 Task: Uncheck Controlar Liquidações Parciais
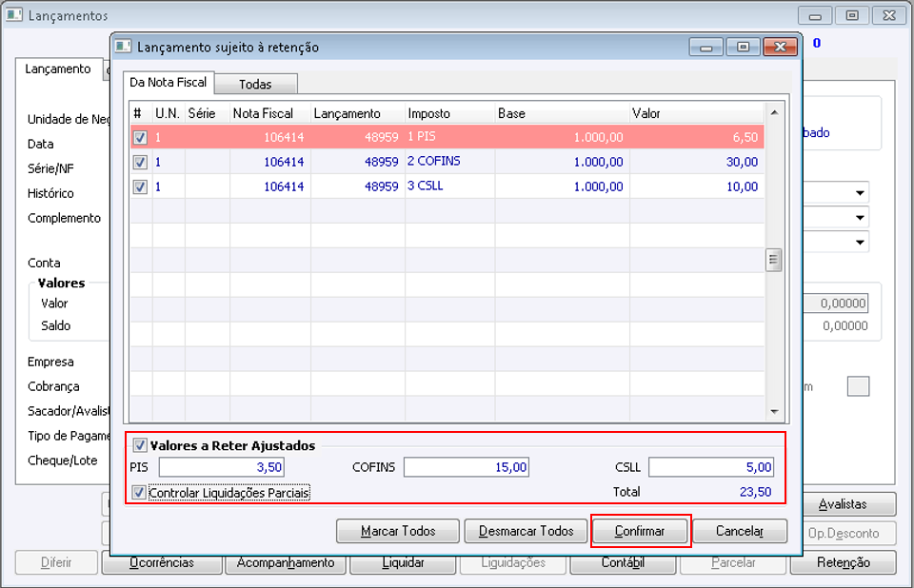click(140, 493)
